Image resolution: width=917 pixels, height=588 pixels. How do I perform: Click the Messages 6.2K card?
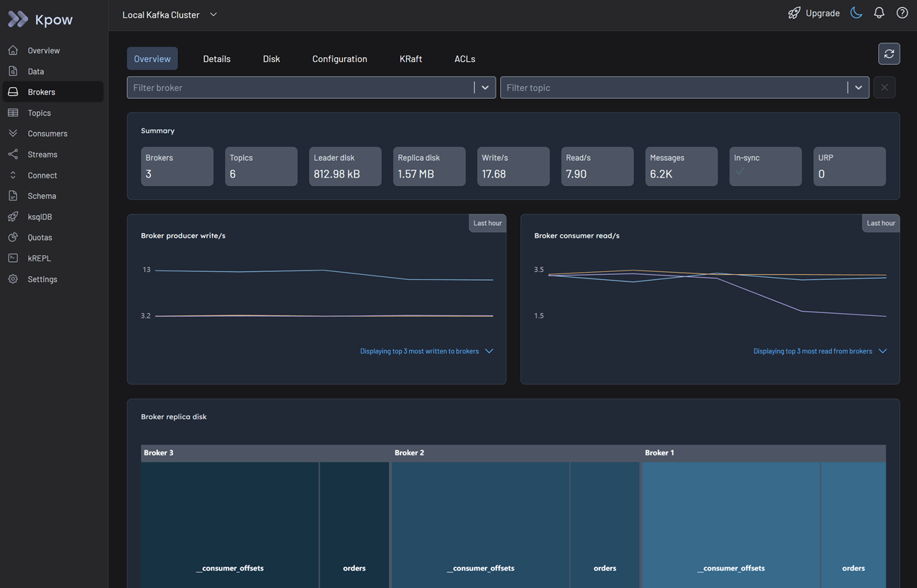tap(681, 166)
